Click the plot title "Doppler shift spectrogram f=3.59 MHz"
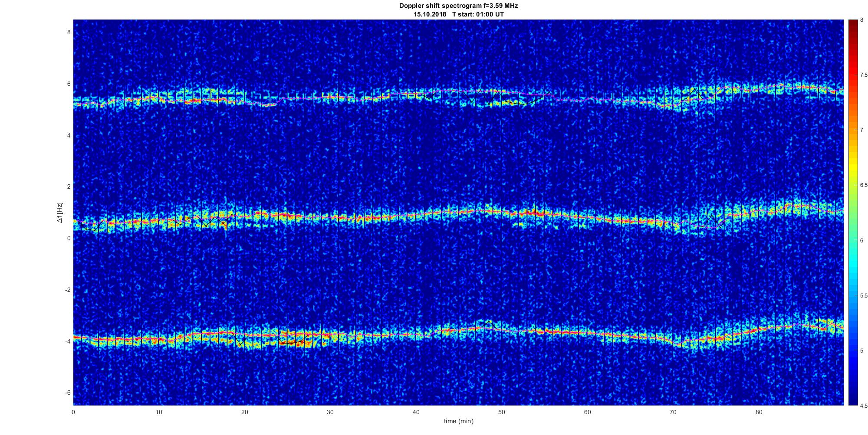This screenshot has width=868, height=435. (x=458, y=6)
